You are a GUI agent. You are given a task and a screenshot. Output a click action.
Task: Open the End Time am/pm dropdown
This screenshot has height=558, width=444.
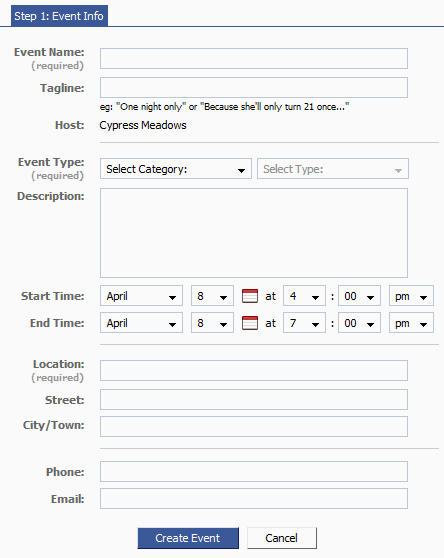411,322
